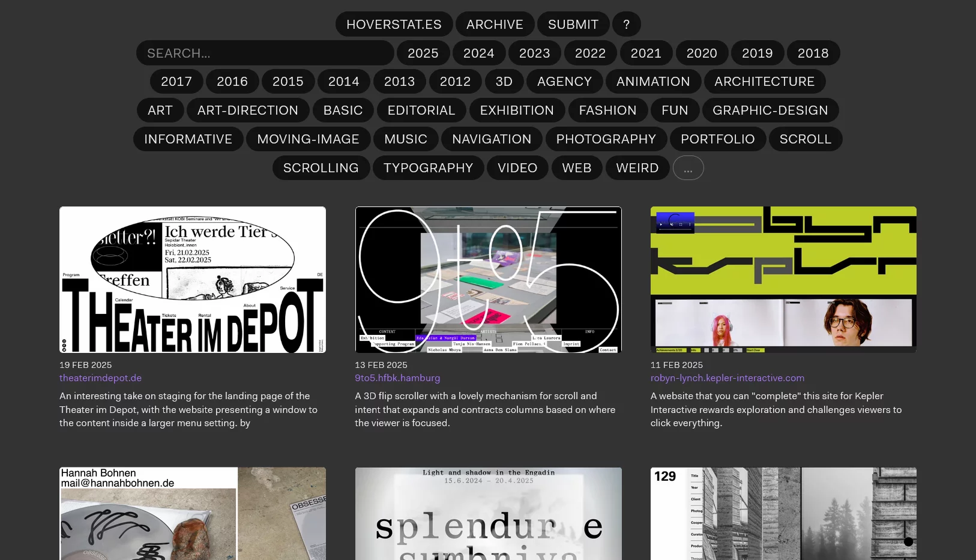Select the INFORMATIVE tag

click(188, 139)
